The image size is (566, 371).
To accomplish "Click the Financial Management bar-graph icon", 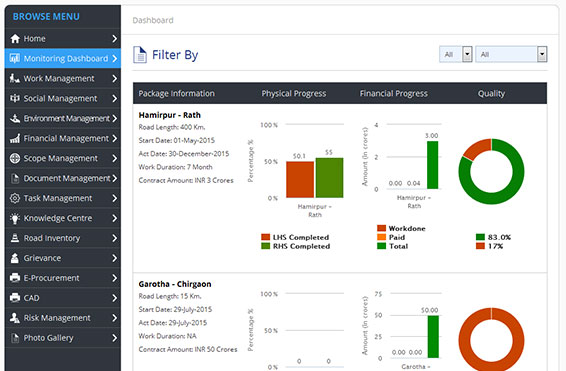I will coord(15,138).
